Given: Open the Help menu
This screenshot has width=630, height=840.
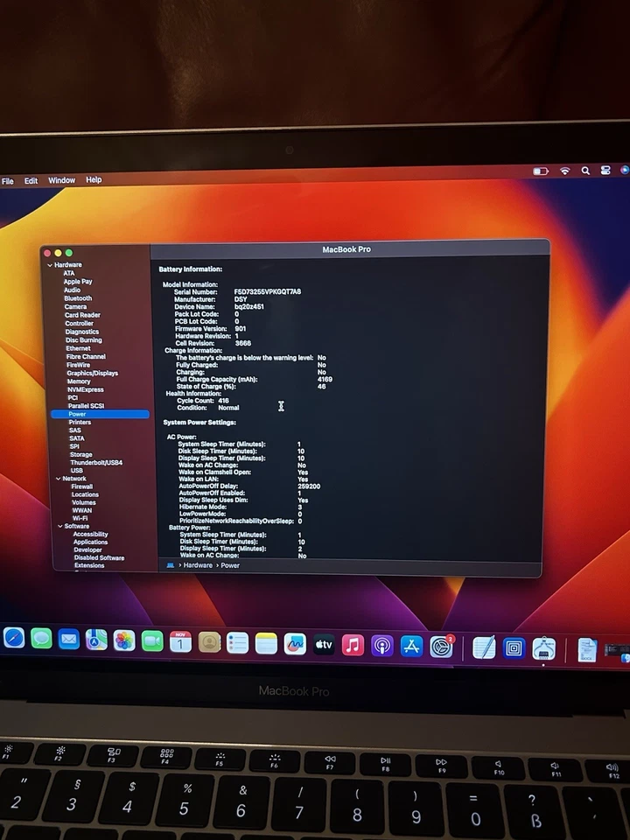Looking at the screenshot, I should [x=94, y=179].
